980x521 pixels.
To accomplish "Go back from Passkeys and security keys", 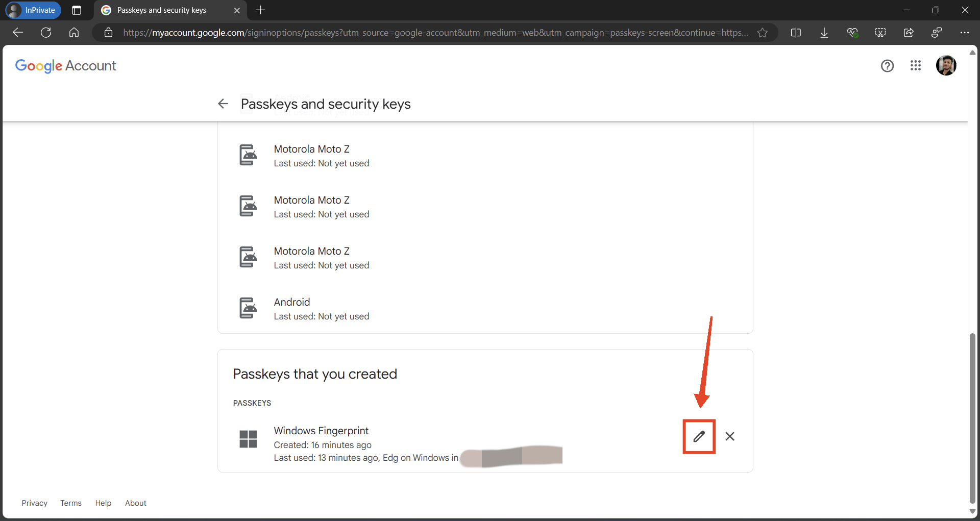I will pyautogui.click(x=223, y=104).
